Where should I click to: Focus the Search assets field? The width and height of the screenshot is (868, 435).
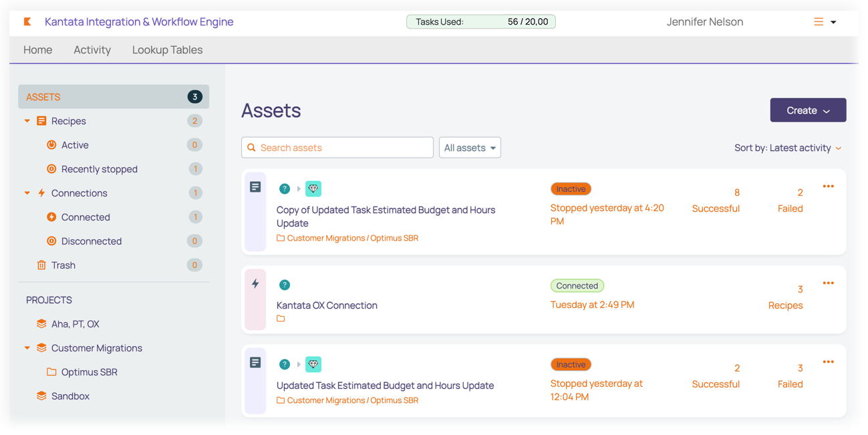coord(337,148)
